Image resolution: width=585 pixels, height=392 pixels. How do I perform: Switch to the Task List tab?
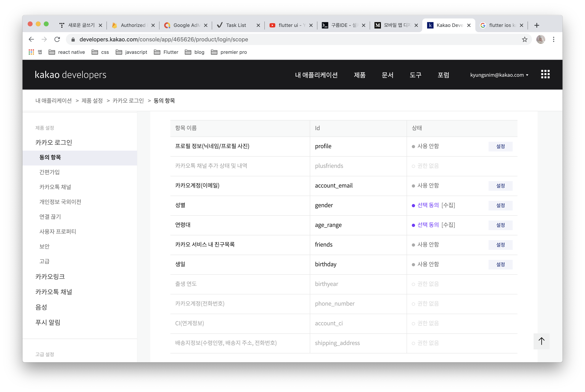point(236,25)
